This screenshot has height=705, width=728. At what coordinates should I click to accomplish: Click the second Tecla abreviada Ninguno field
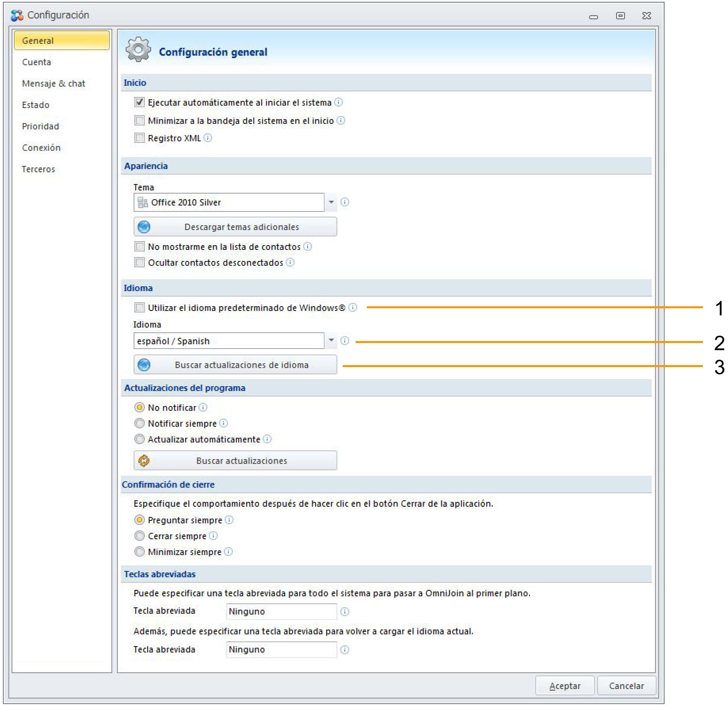point(282,650)
